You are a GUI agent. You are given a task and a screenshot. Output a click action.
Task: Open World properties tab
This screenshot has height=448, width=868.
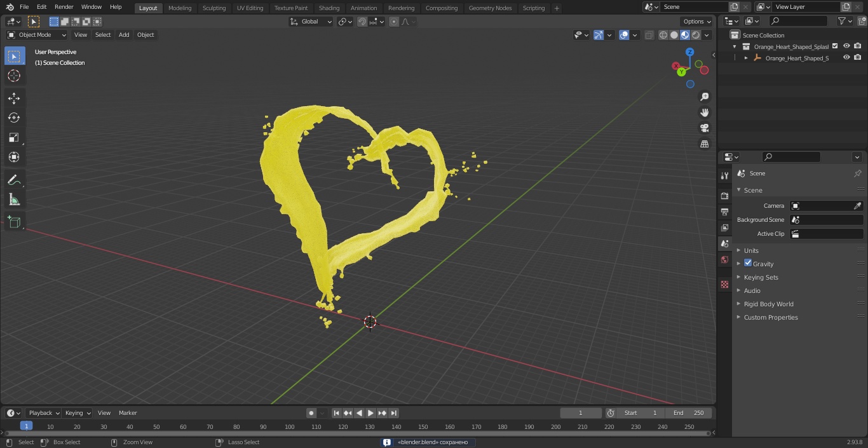(x=724, y=259)
